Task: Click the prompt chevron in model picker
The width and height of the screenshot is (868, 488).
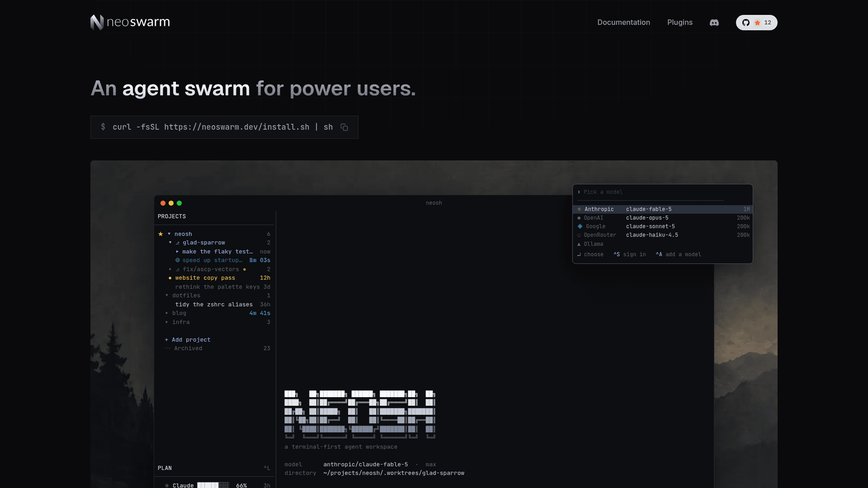Action: click(579, 192)
